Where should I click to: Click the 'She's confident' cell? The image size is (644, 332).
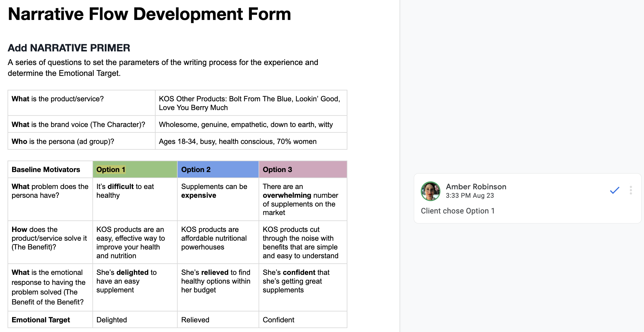(x=303, y=287)
